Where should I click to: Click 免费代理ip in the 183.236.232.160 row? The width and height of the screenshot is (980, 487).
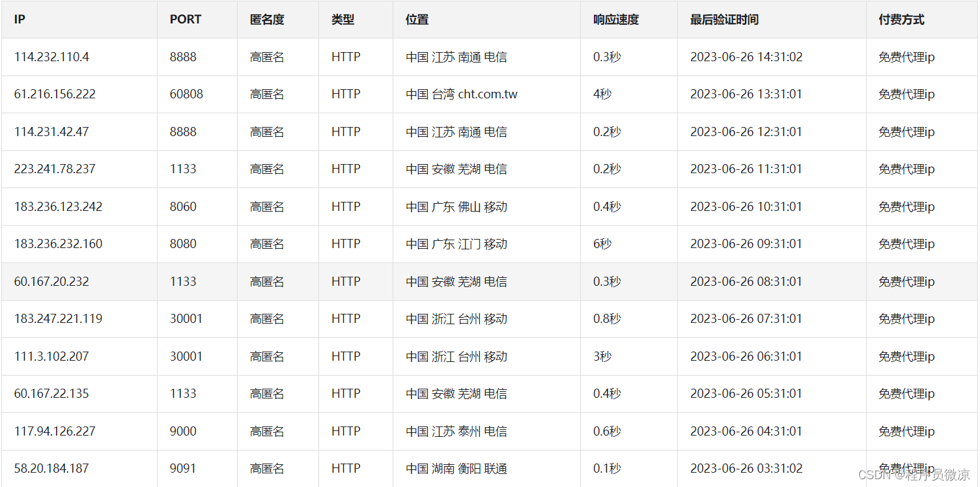pyautogui.click(x=906, y=244)
